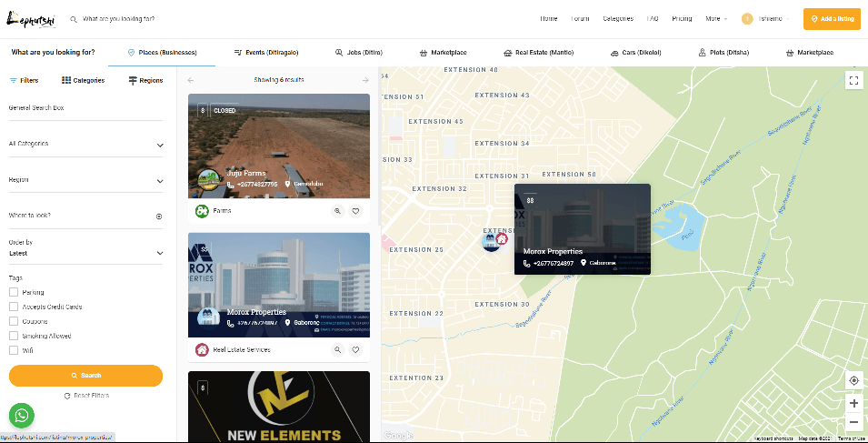Center map on my location
868x443 pixels.
[x=853, y=381]
